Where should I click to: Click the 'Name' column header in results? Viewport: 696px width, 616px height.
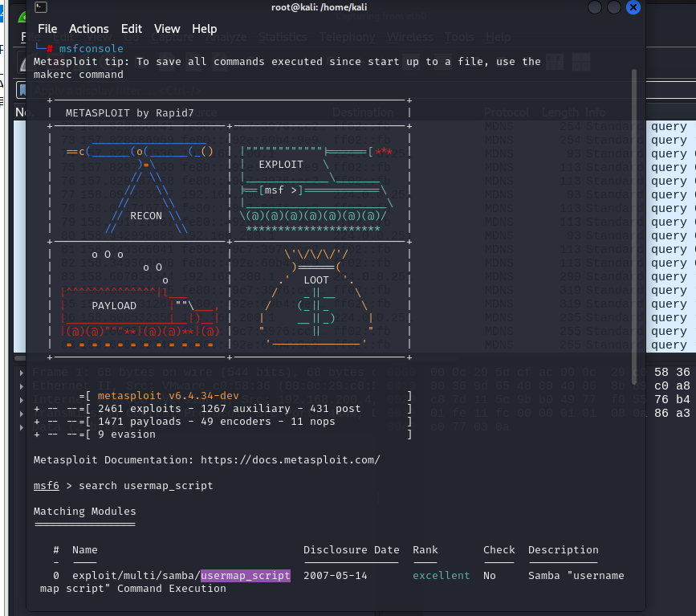pyautogui.click(x=85, y=550)
